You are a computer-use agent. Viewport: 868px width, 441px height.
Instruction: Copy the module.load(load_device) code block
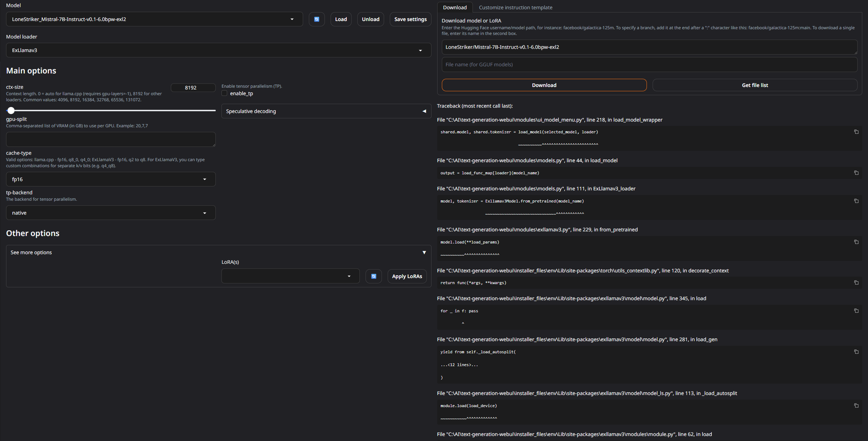[856, 406]
